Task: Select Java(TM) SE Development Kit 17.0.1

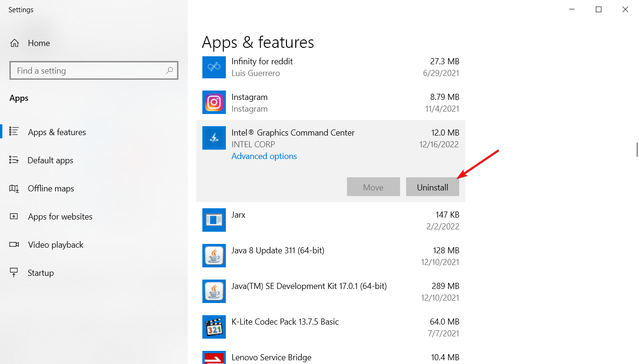Action: 309,286
